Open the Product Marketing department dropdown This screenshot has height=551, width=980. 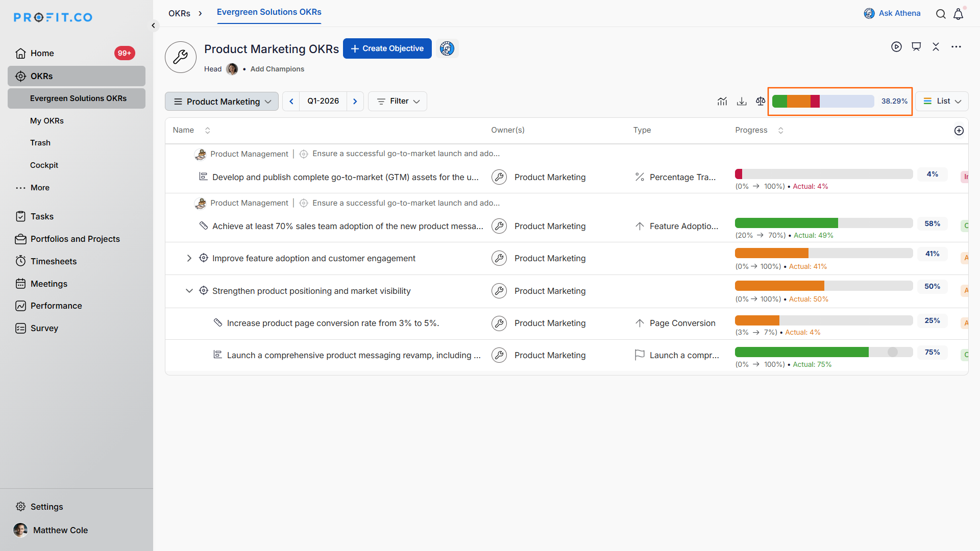point(222,102)
